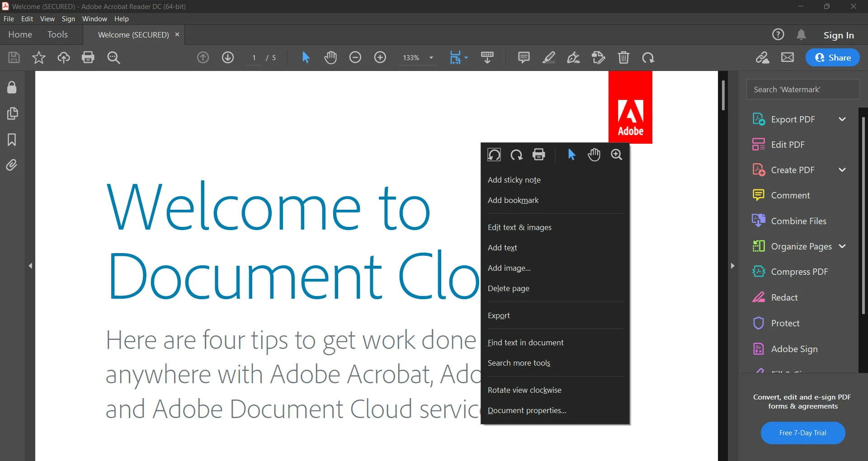868x461 pixels.
Task: Choose Rotate view clockwise
Action: click(x=555, y=390)
